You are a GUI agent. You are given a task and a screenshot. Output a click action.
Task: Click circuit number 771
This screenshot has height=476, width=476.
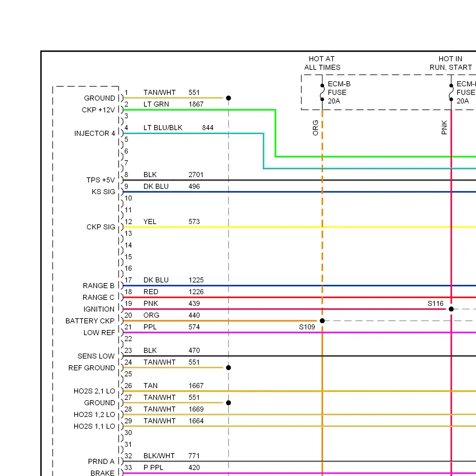pyautogui.click(x=194, y=456)
